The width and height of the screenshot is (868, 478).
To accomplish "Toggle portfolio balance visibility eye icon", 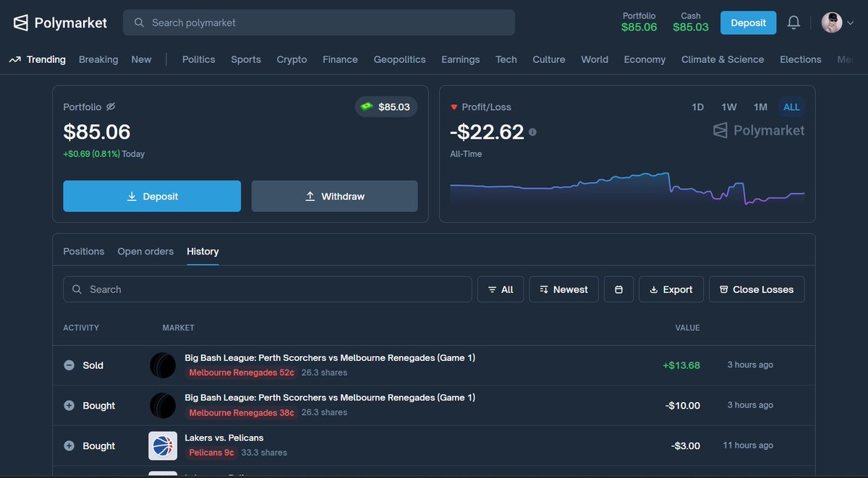I will click(111, 106).
